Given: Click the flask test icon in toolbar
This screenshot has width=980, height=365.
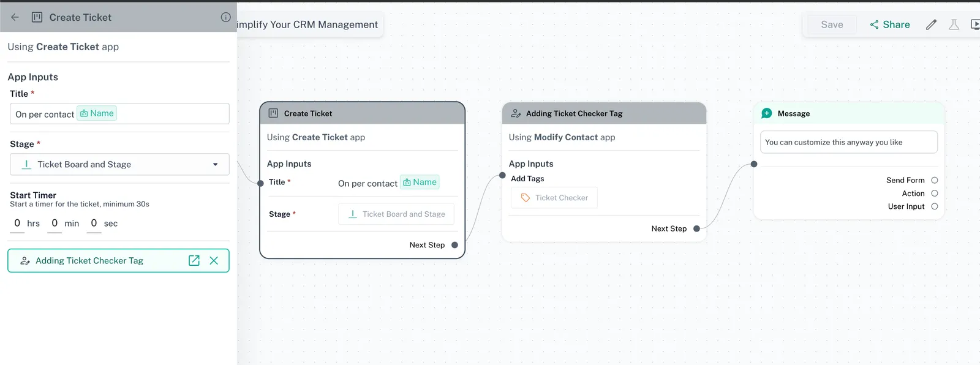Looking at the screenshot, I should pos(954,24).
